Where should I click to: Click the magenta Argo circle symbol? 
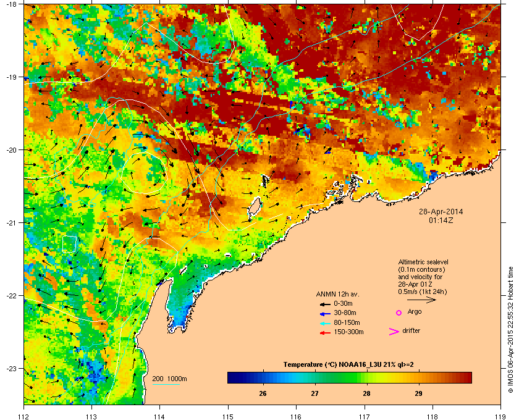(x=399, y=313)
